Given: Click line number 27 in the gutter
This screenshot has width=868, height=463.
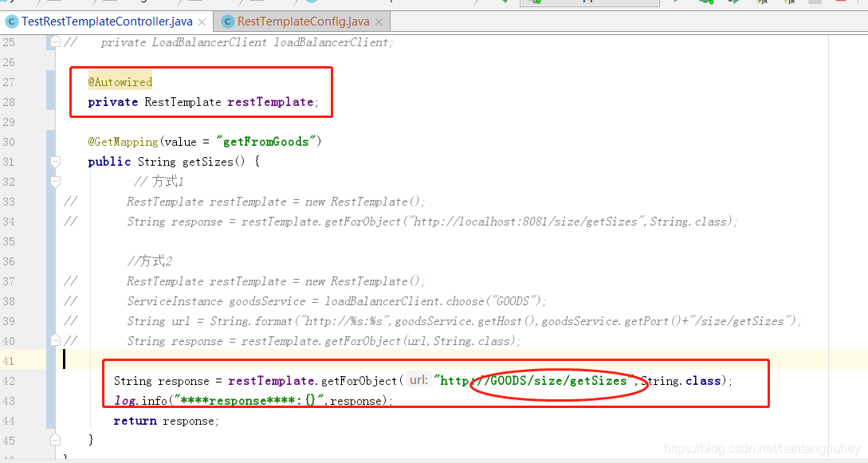Looking at the screenshot, I should pyautogui.click(x=8, y=82).
